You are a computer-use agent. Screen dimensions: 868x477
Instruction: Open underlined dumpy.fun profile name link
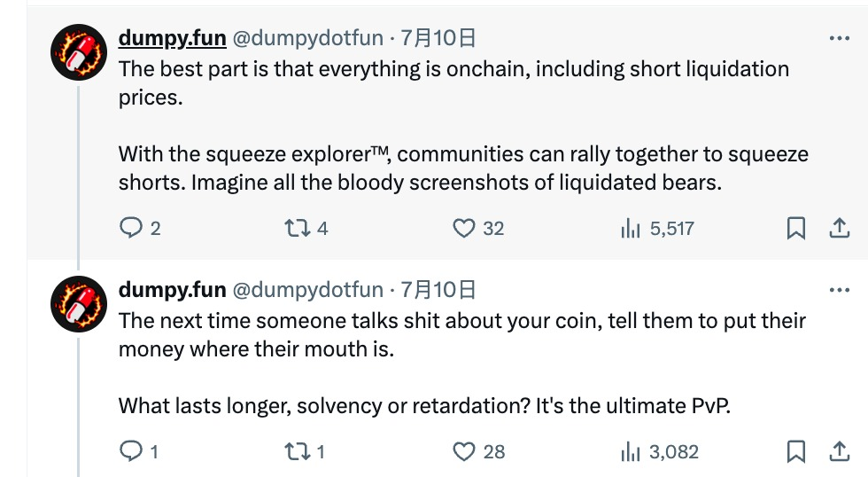[x=172, y=38]
